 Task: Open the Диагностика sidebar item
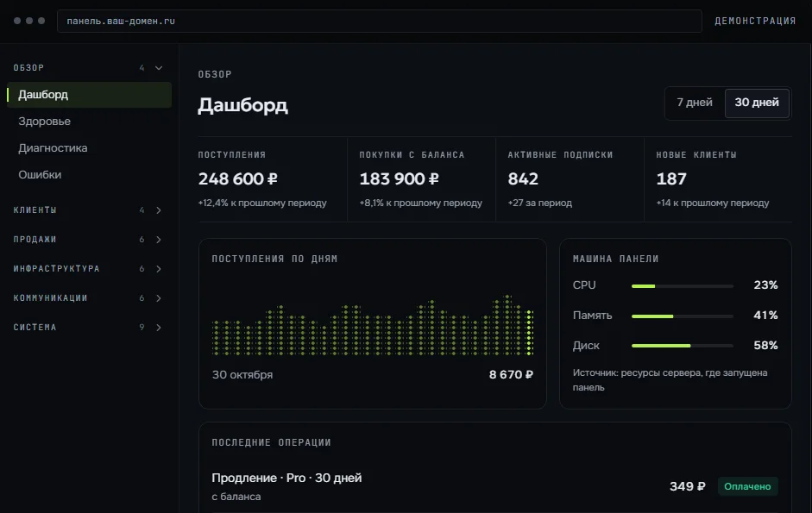pos(89,148)
